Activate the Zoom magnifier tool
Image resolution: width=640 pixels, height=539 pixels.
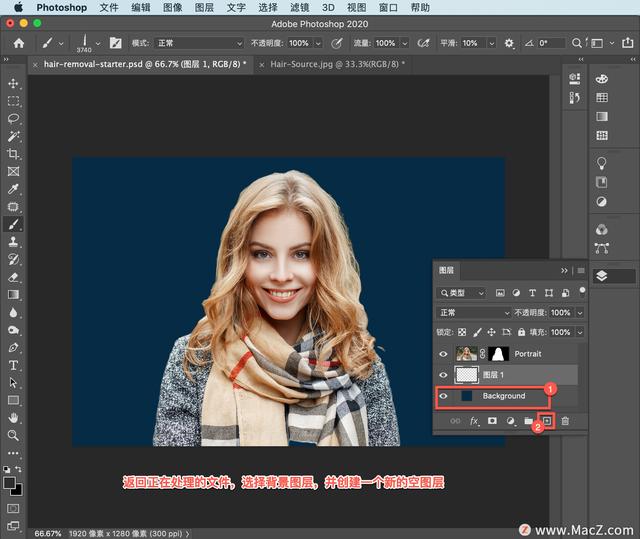click(13, 435)
